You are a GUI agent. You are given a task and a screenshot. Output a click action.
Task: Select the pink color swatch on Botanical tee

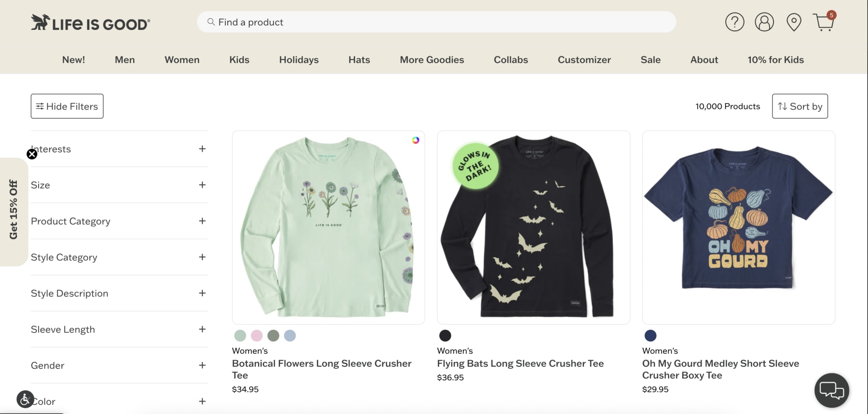pyautogui.click(x=256, y=335)
